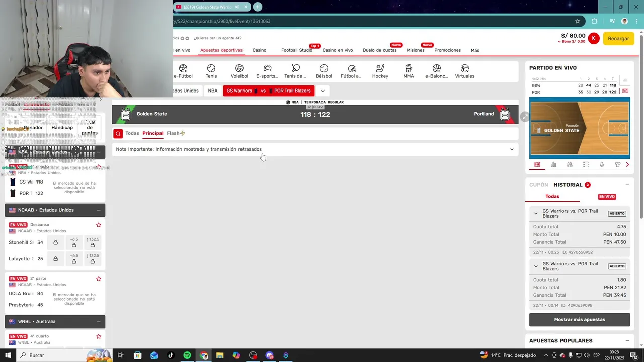Open the Apuestas deportivas tab
Viewport: 644px width, 362px height.
coord(221,50)
